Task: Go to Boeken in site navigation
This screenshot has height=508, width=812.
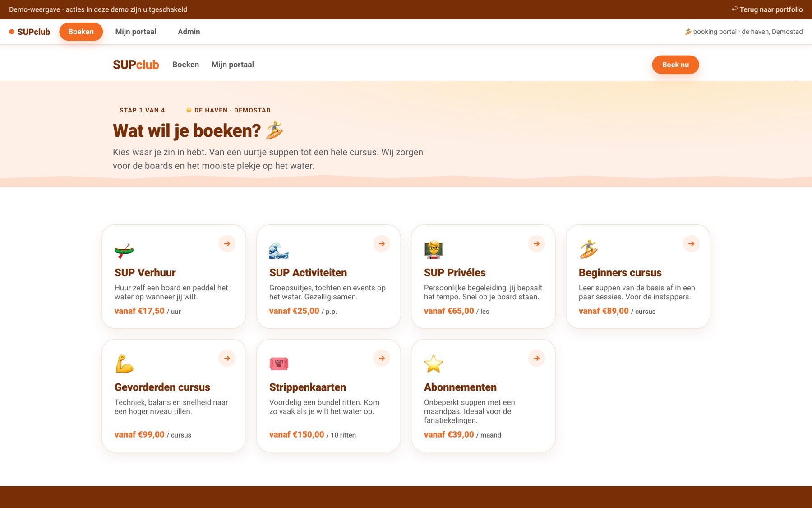Action: (x=186, y=65)
